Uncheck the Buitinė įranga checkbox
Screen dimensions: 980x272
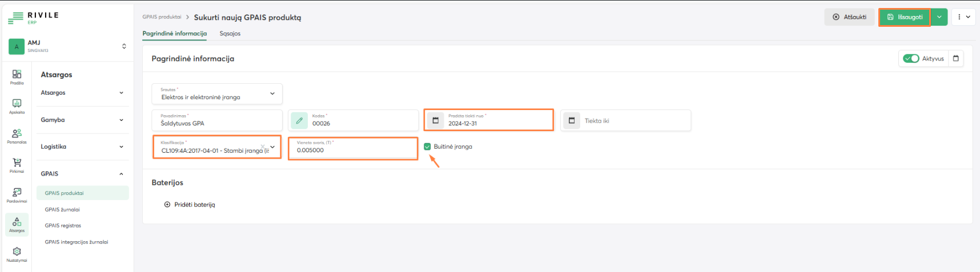click(427, 147)
